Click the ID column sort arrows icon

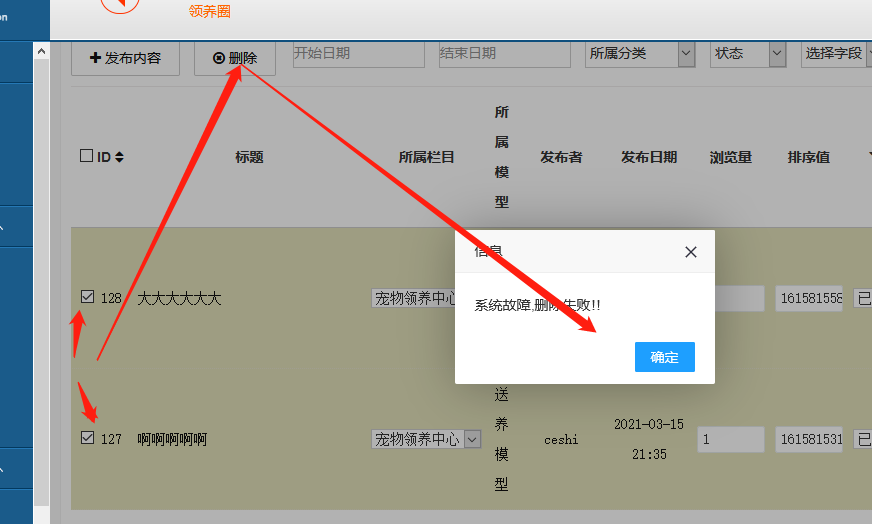tap(120, 157)
